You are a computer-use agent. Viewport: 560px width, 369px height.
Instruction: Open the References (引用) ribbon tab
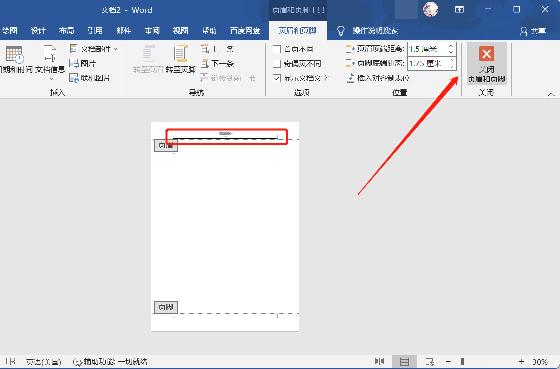95,31
